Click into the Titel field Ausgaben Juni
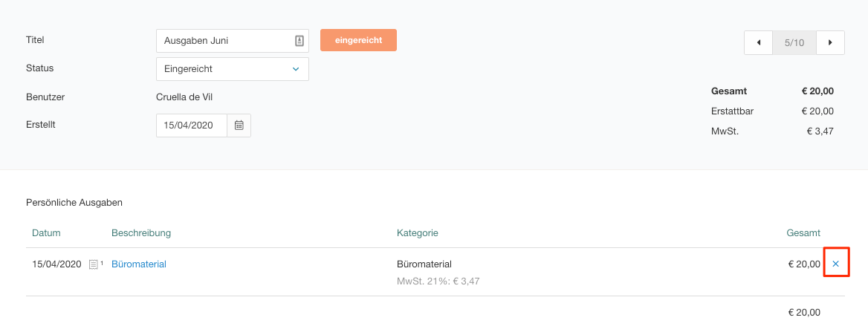 (x=223, y=41)
